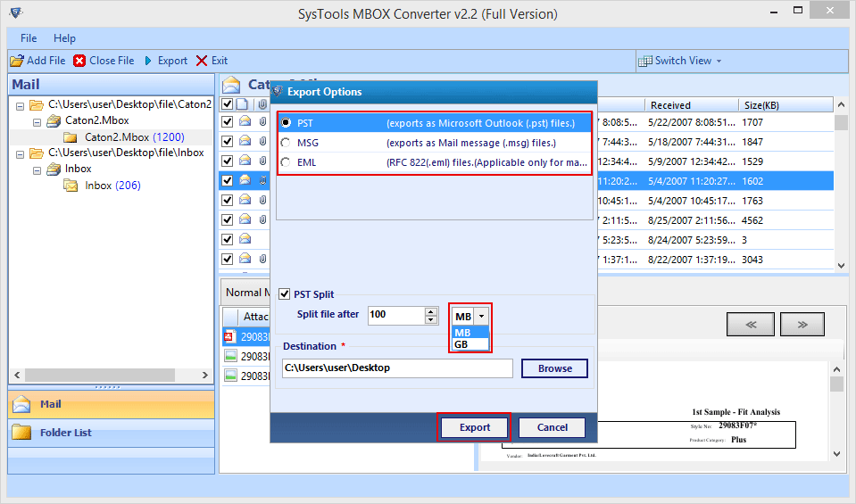The width and height of the screenshot is (856, 504).
Task: Click the large envelope icon in mail list header
Action: click(x=231, y=85)
